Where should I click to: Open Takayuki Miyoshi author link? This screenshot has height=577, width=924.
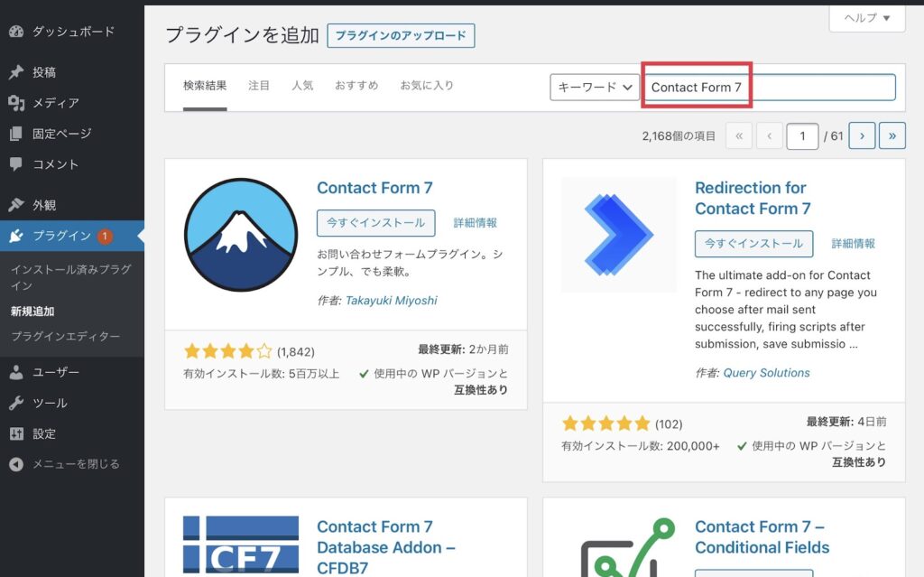tap(391, 301)
